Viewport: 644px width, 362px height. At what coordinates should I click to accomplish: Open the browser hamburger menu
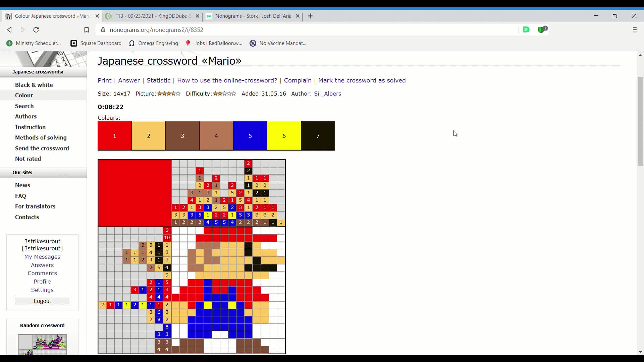[635, 30]
